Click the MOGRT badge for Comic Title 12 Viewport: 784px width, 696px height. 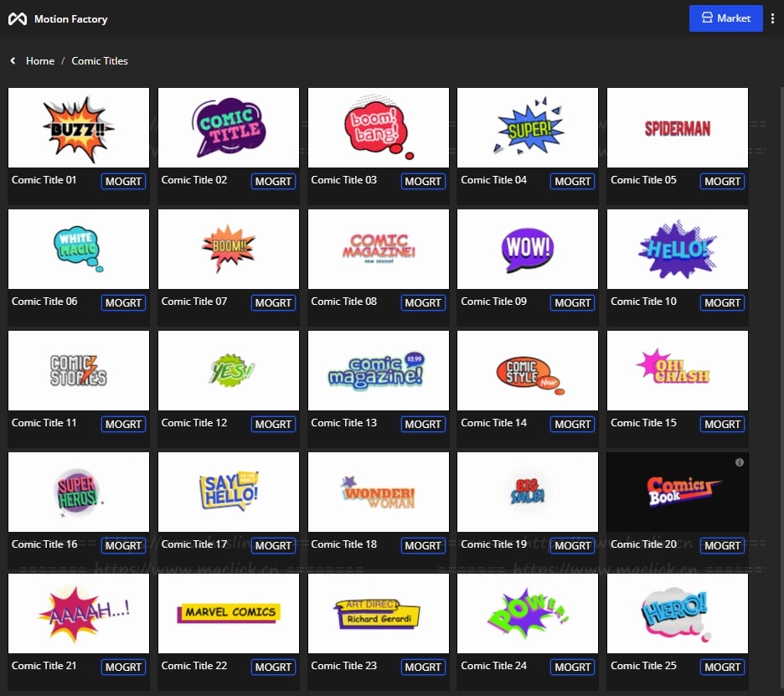coord(273,425)
